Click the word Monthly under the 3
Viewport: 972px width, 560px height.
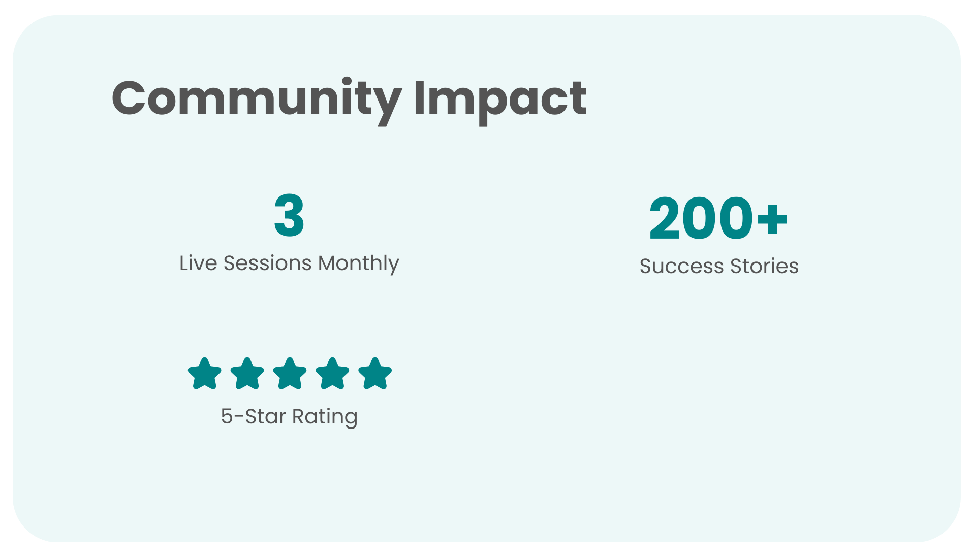tap(359, 263)
